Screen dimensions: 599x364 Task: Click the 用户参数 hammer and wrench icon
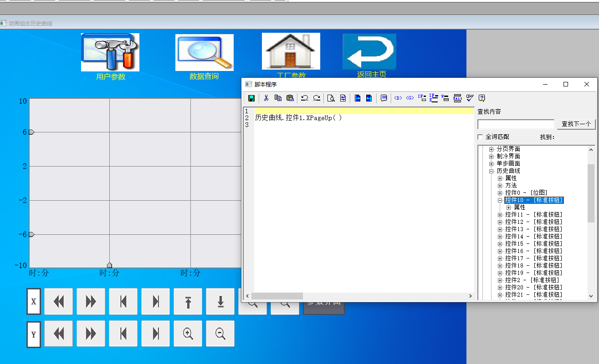[110, 52]
